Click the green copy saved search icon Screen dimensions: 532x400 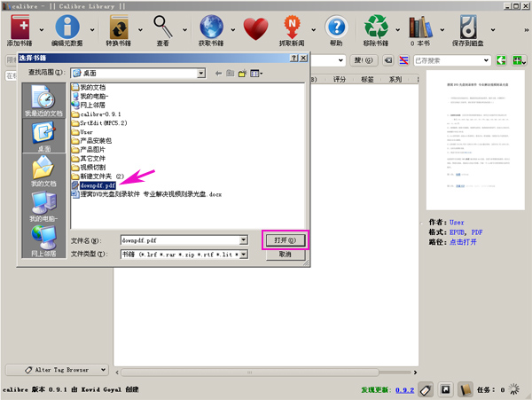(501, 60)
